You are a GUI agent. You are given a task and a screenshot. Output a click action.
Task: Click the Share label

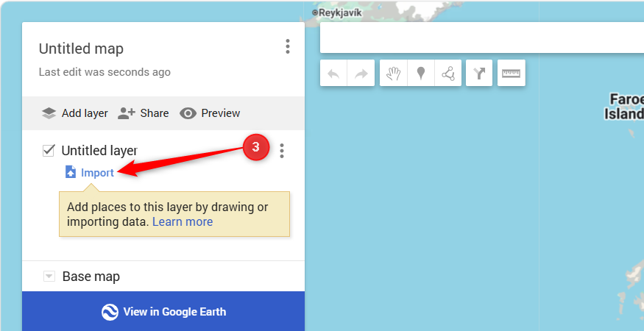pyautogui.click(x=155, y=113)
